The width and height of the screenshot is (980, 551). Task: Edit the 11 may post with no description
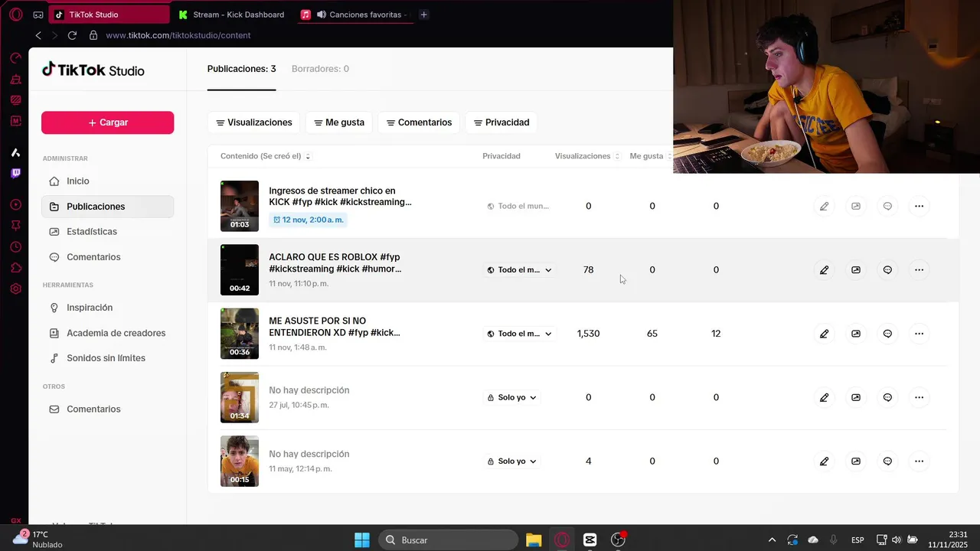pyautogui.click(x=824, y=461)
